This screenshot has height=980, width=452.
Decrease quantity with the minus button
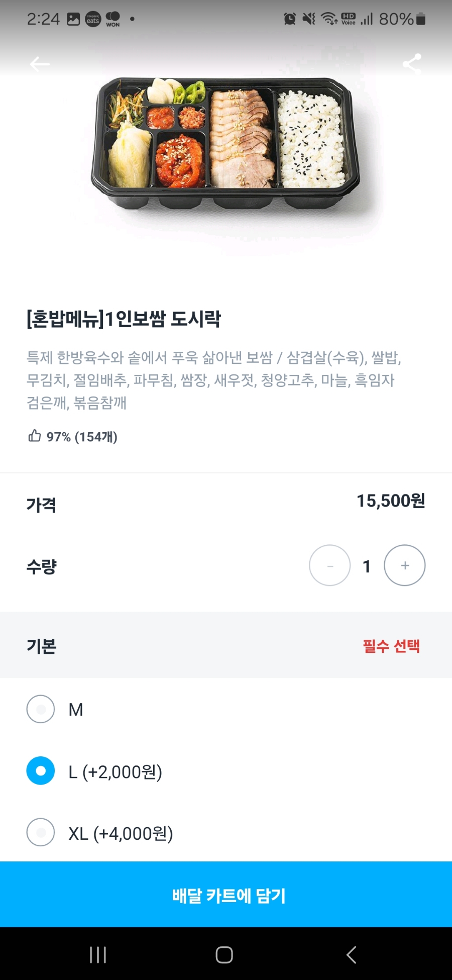click(330, 565)
